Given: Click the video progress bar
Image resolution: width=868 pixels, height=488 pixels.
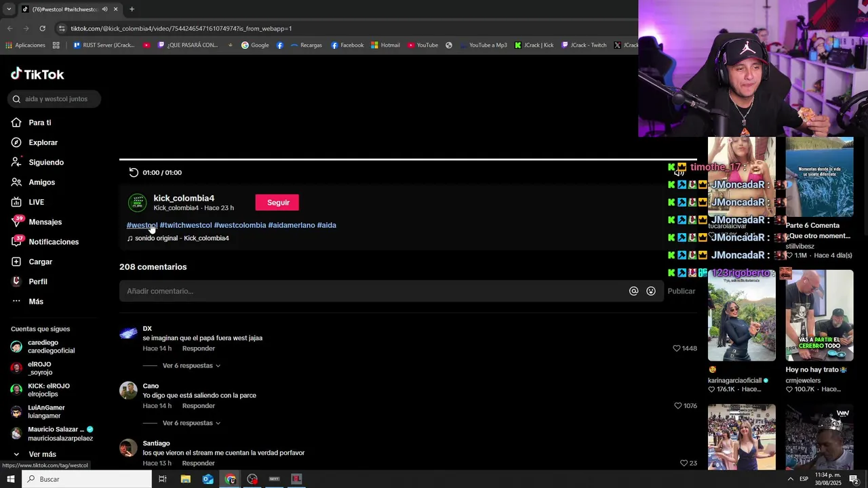Looking at the screenshot, I should pos(408,160).
